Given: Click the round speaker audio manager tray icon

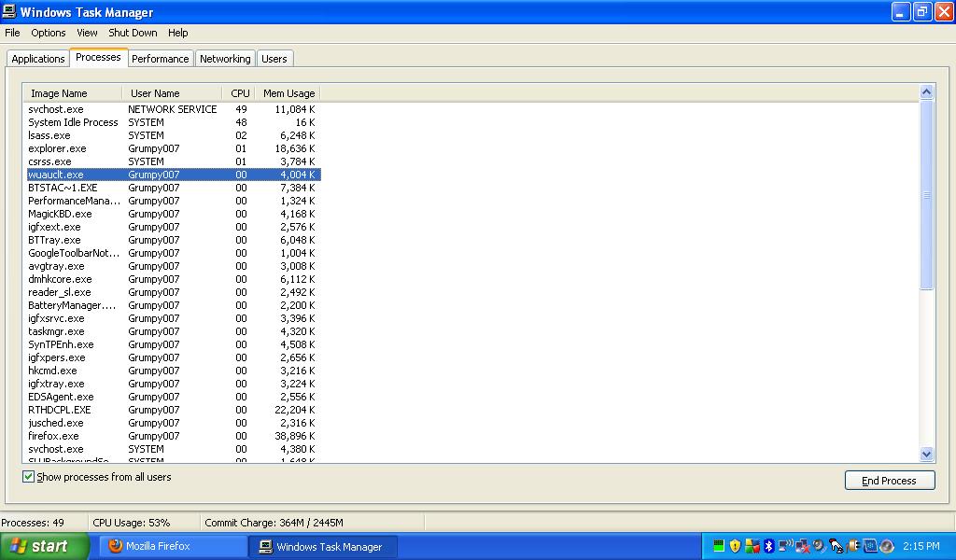Looking at the screenshot, I should pos(887,547).
